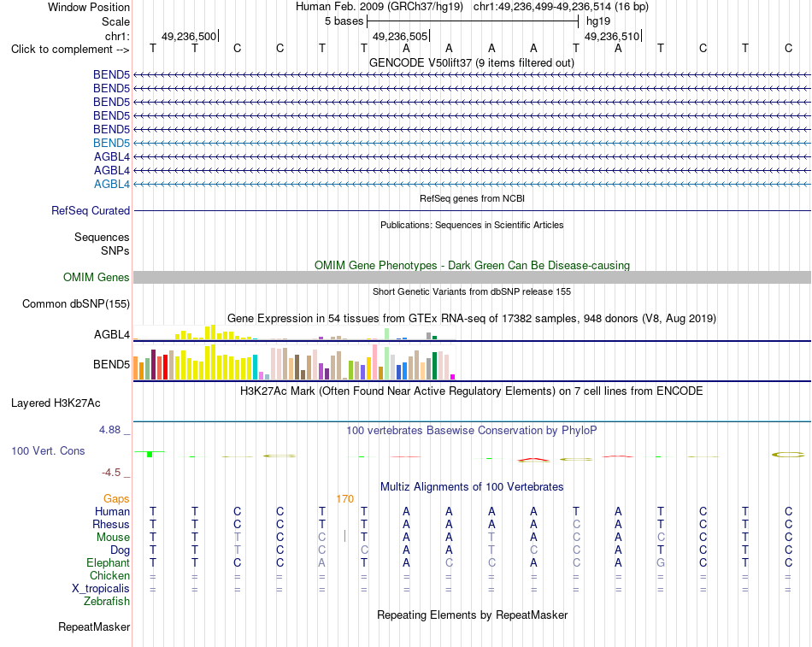
Task: Open 'Repeating Elements by RepeatMasker' title
Action: click(x=472, y=615)
